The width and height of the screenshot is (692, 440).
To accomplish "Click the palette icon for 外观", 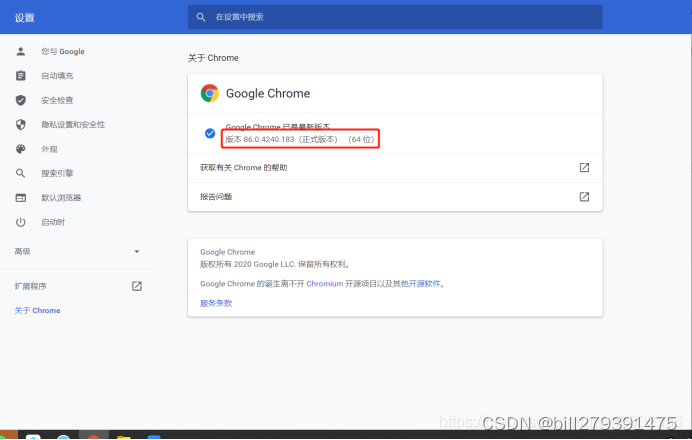I will (21, 149).
